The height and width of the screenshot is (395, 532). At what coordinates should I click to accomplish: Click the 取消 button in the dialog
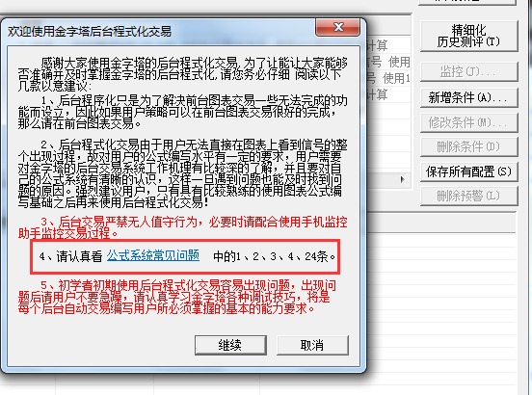point(312,345)
